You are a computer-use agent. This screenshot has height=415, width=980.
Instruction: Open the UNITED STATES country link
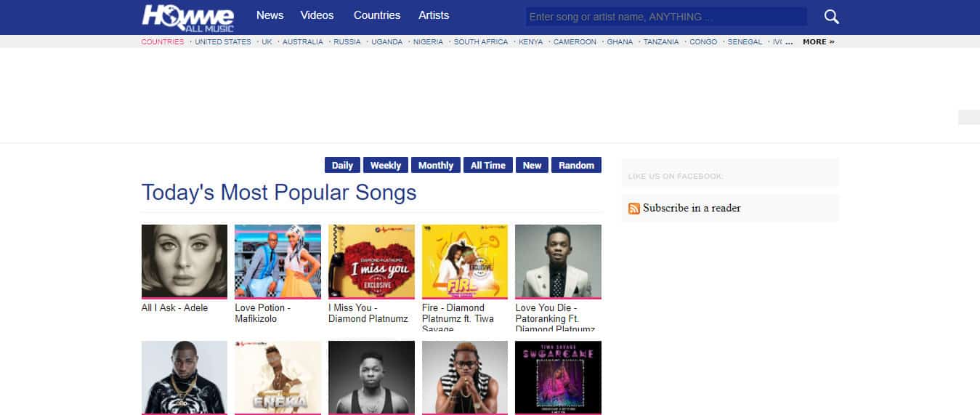pyautogui.click(x=223, y=41)
